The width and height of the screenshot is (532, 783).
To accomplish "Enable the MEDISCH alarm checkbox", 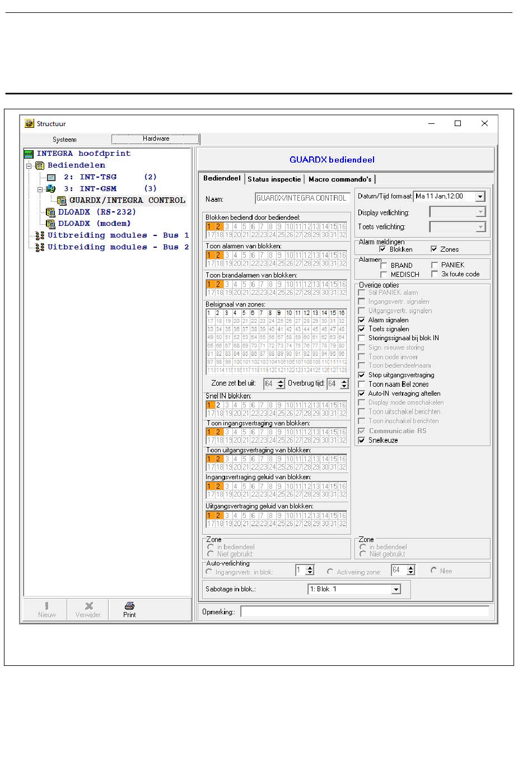I will pyautogui.click(x=384, y=275).
